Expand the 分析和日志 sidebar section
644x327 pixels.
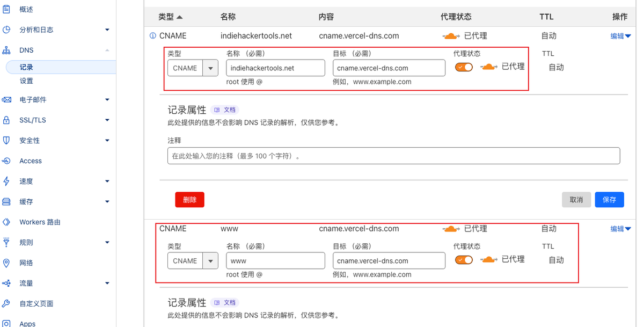coord(107,30)
